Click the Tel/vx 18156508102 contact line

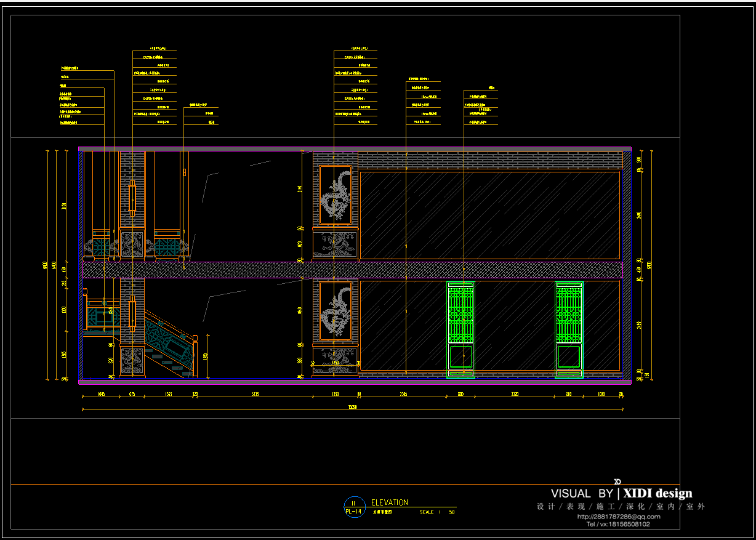coord(617,524)
